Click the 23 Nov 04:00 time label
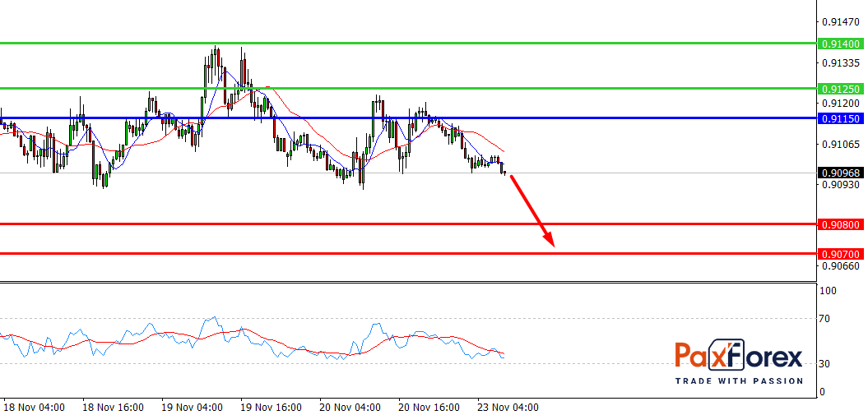The width and height of the screenshot is (868, 415). [x=508, y=408]
